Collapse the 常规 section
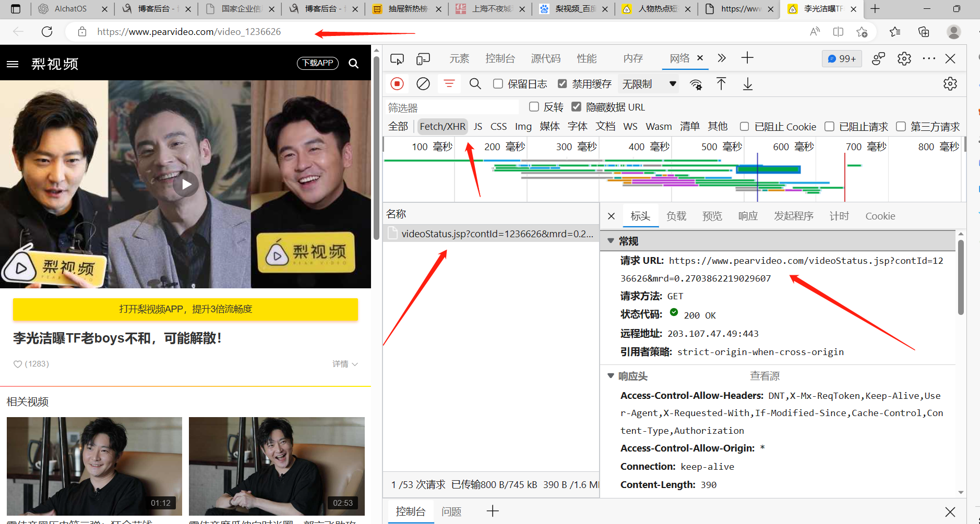Screen dimensions: 980x524 click(611, 241)
